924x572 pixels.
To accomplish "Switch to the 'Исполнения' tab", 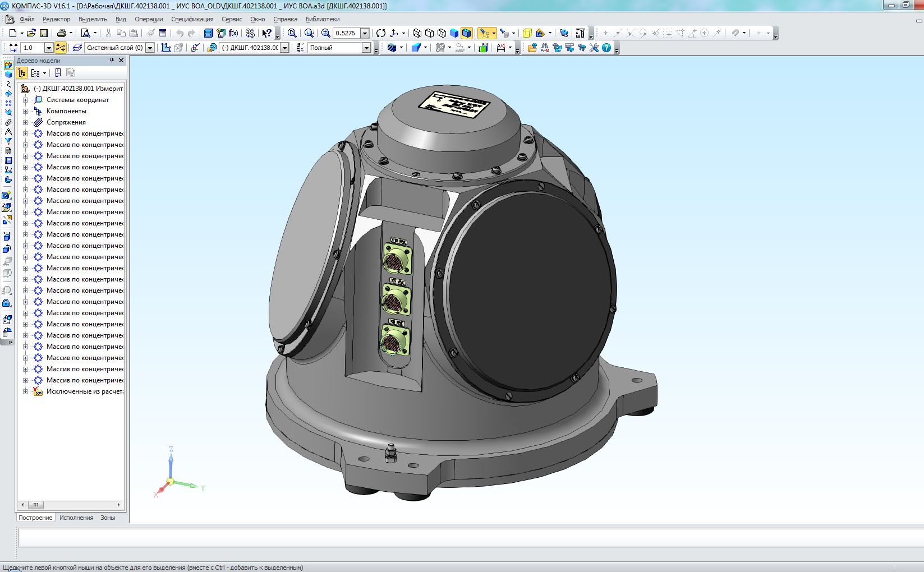I will coord(76,518).
